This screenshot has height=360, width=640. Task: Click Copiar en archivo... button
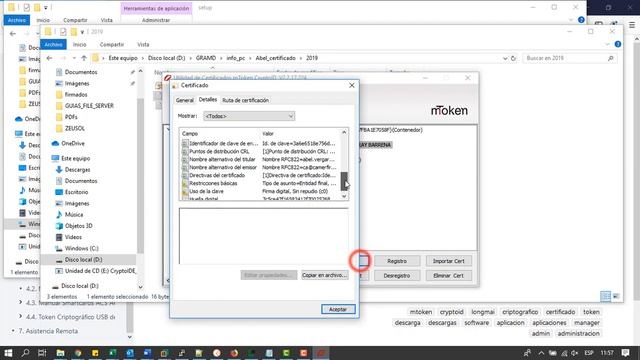click(324, 275)
